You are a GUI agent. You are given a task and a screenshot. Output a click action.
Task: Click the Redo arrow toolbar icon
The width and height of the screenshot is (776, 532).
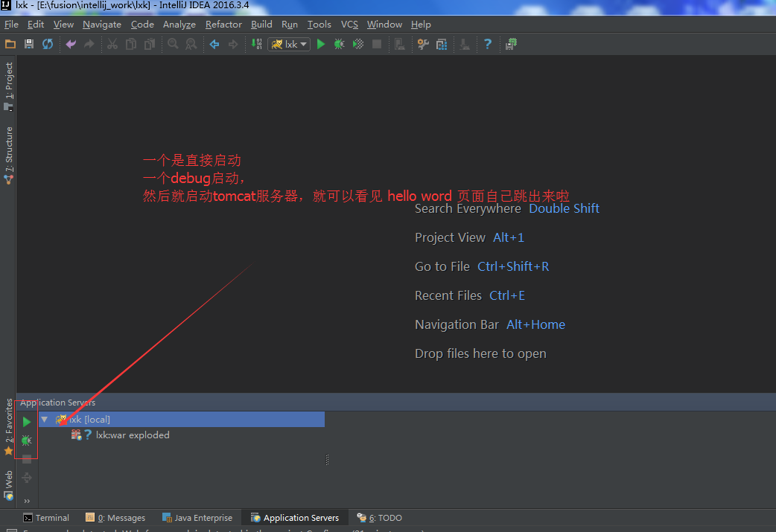pos(89,44)
